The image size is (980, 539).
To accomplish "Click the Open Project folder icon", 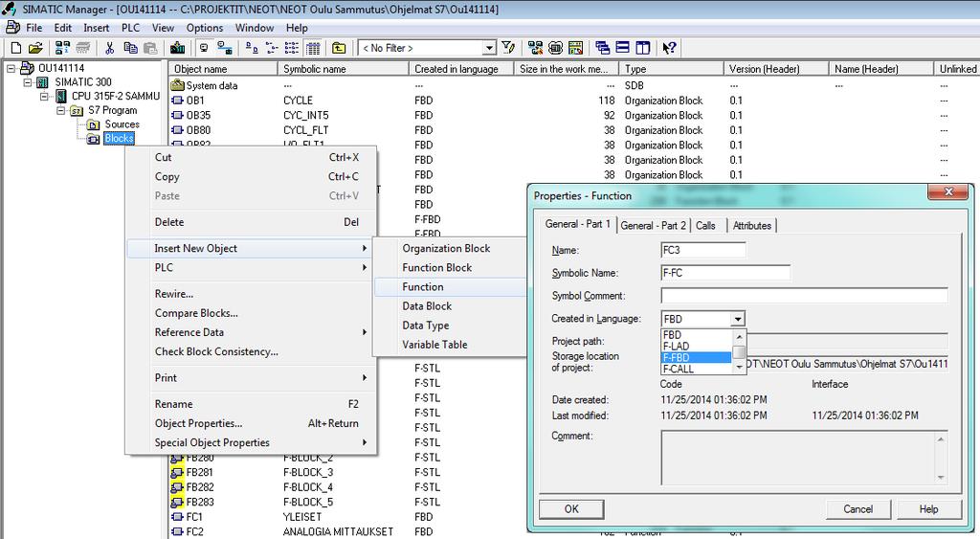I will click(x=35, y=48).
